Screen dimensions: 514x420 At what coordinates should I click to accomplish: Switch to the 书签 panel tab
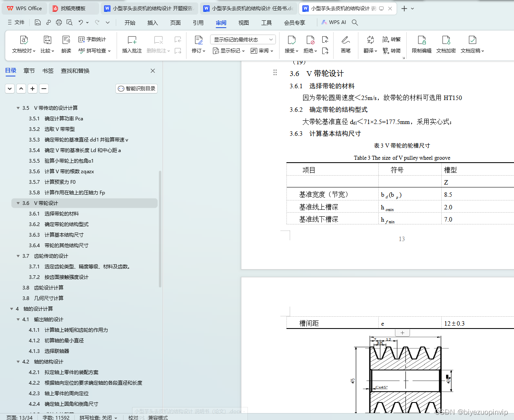(48, 71)
